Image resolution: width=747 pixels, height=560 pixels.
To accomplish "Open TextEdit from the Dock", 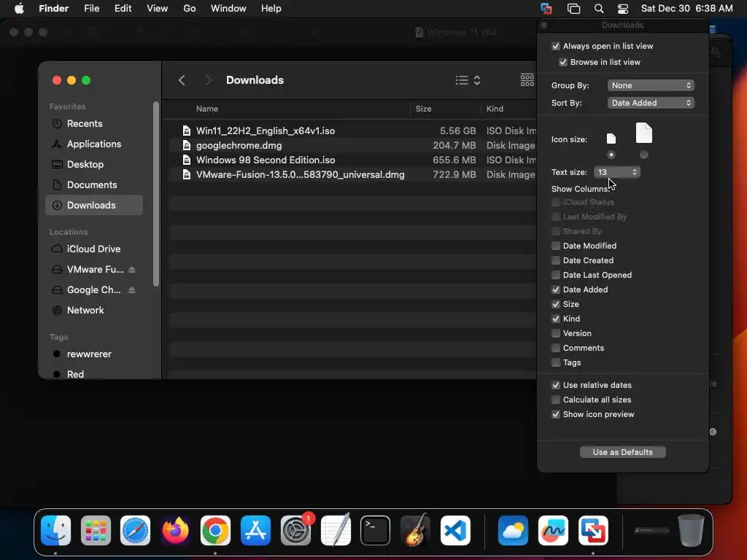I will click(x=336, y=530).
